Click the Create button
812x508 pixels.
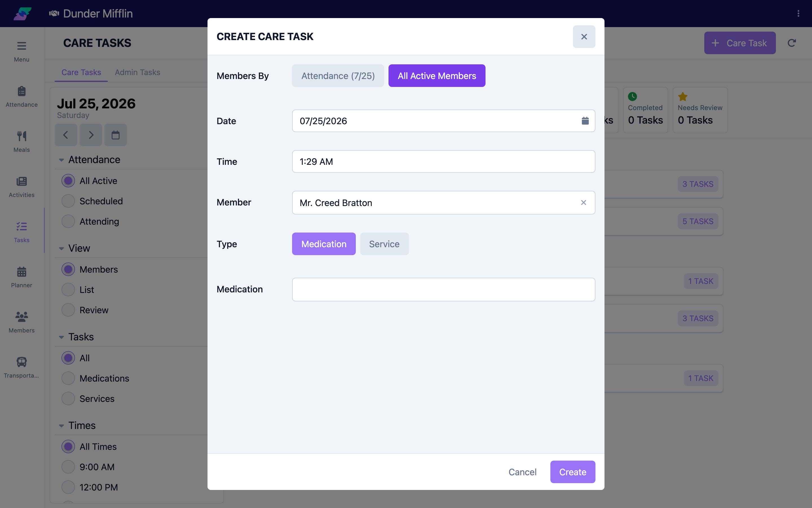572,472
